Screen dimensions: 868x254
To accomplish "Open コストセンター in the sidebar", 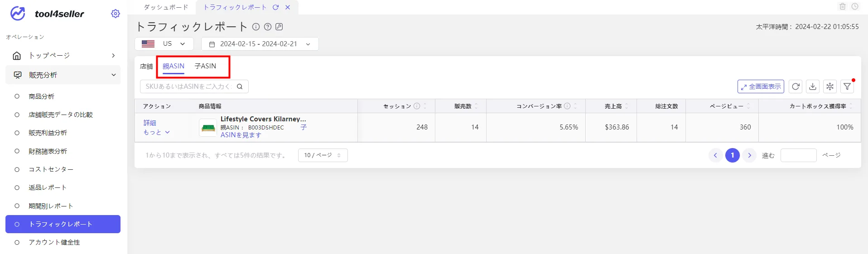I will [51, 169].
